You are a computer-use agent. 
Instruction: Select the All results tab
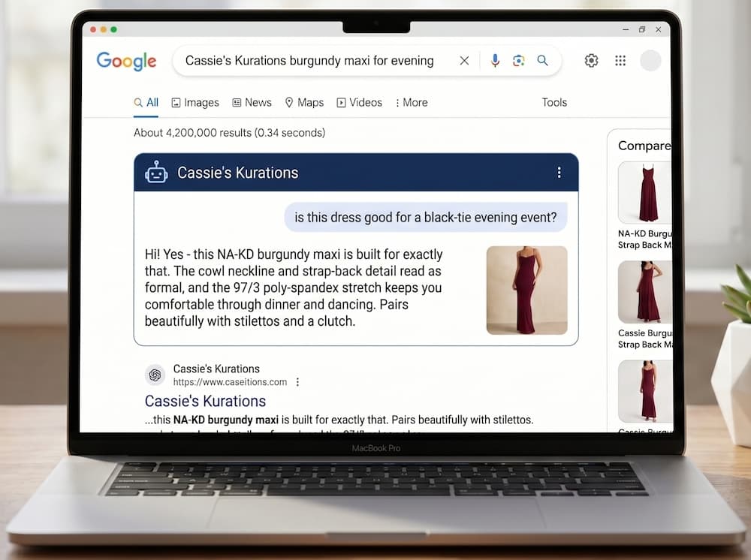146,102
